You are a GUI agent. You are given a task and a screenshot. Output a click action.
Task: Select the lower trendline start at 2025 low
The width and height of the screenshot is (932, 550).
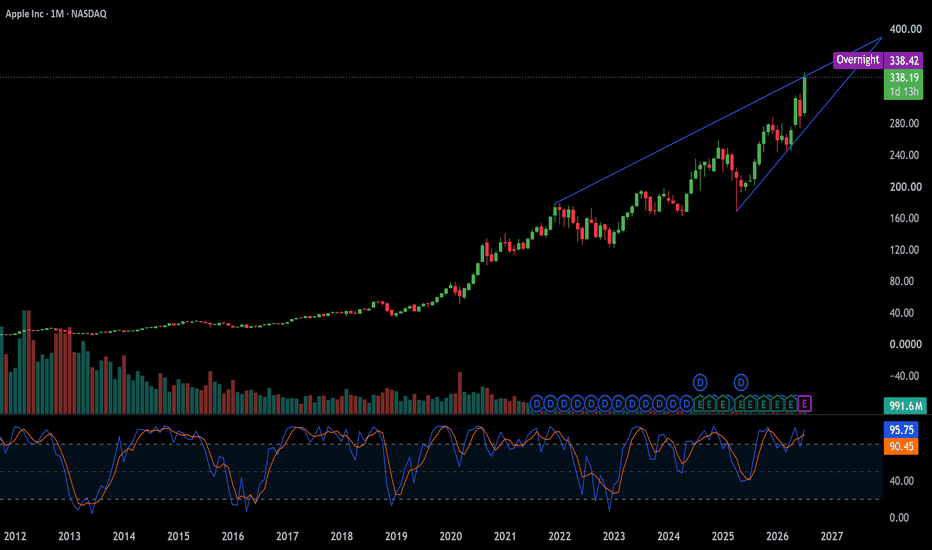click(x=736, y=210)
